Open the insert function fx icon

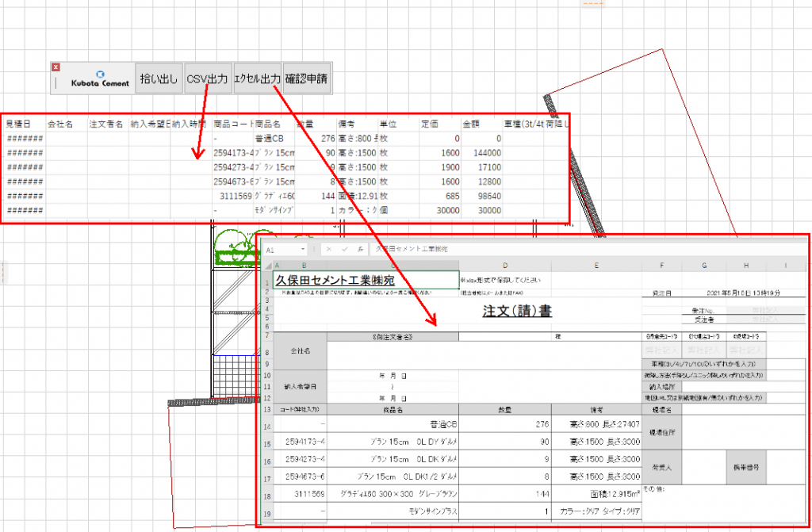click(x=361, y=250)
